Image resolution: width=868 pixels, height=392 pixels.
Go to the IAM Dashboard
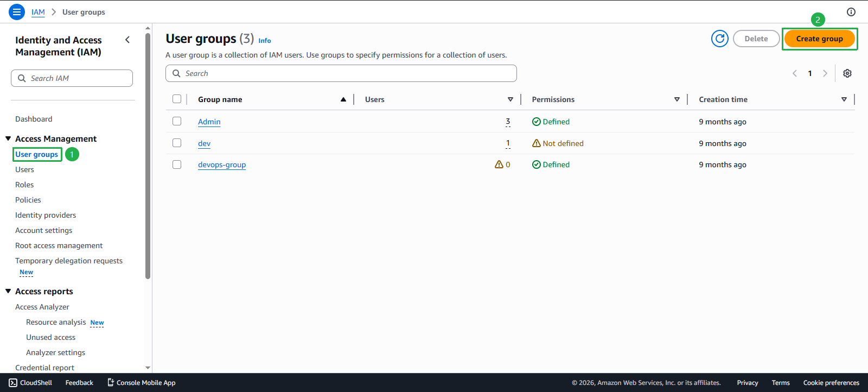[34, 119]
